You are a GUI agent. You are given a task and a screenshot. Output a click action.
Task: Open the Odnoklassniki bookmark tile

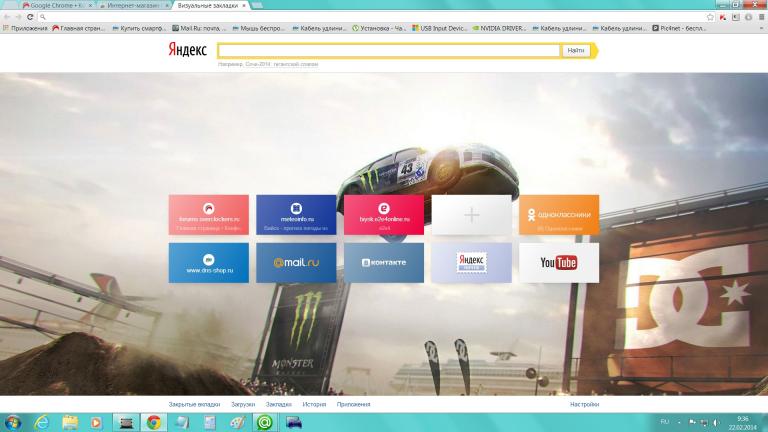(x=559, y=215)
